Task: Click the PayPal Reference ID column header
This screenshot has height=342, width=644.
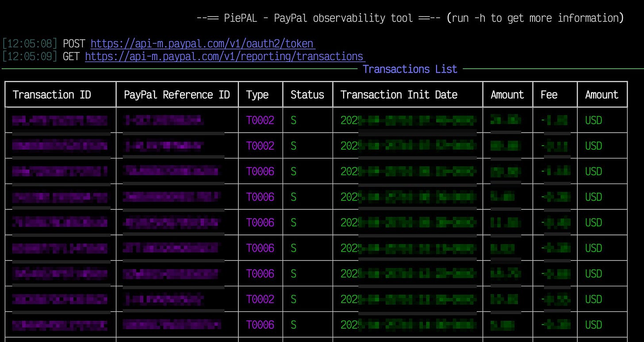Action: click(x=177, y=95)
